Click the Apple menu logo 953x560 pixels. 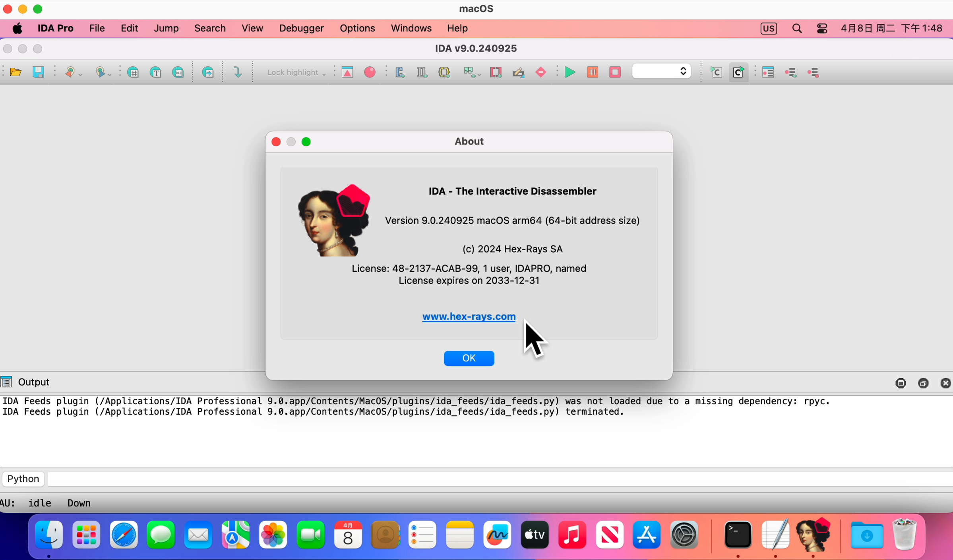(x=17, y=28)
